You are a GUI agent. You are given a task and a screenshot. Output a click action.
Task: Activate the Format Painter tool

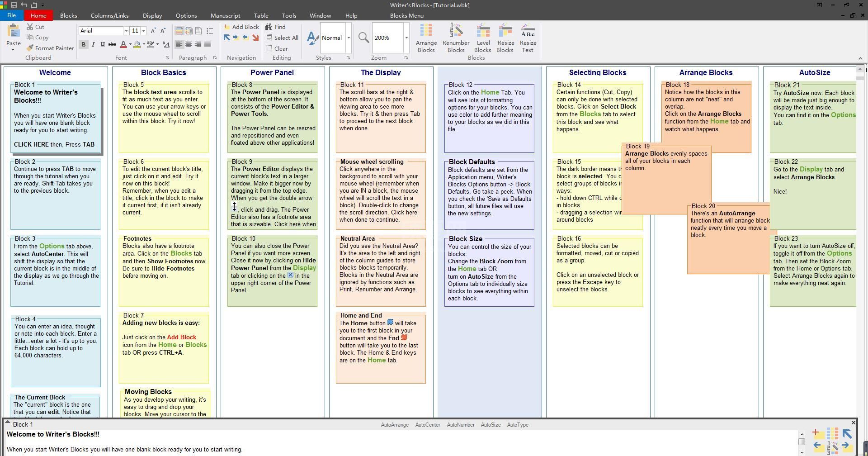pyautogui.click(x=50, y=48)
